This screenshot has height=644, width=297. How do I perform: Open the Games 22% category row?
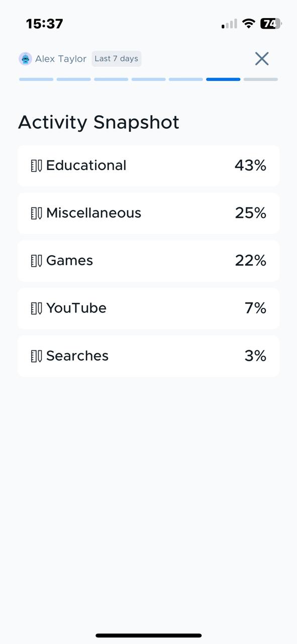148,261
